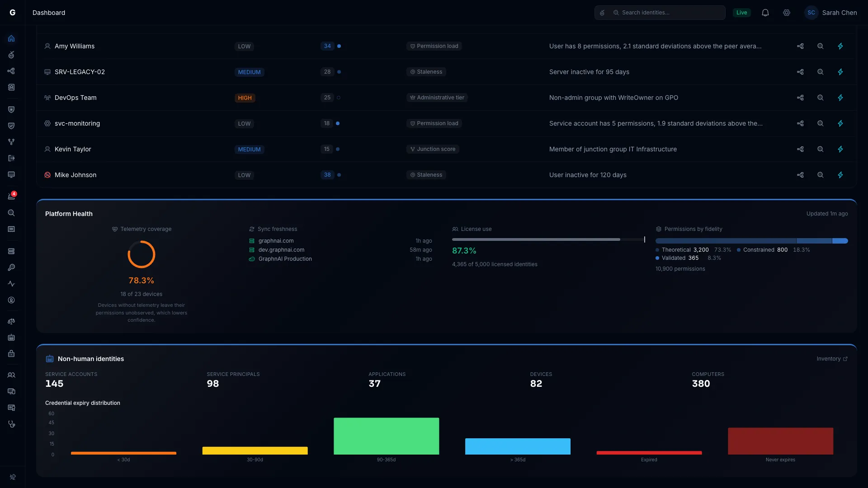Toggle the sidebar pin icon at bottom
868x488 pixels.
click(13, 477)
